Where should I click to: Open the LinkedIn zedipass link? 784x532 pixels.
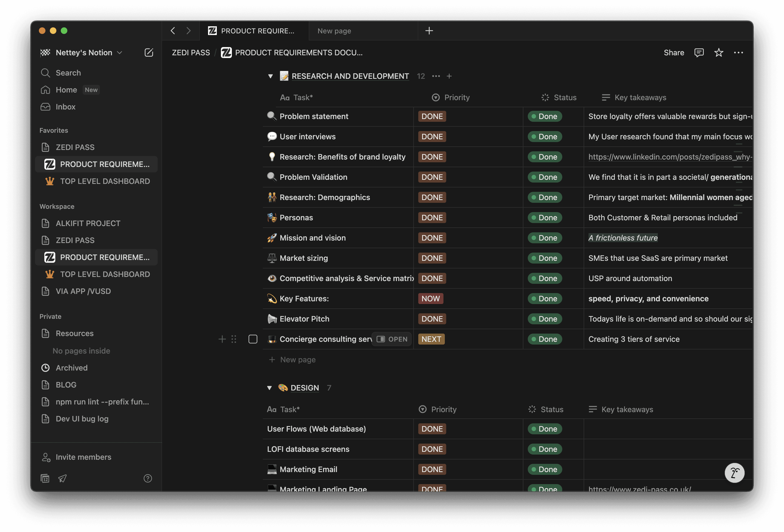point(670,157)
